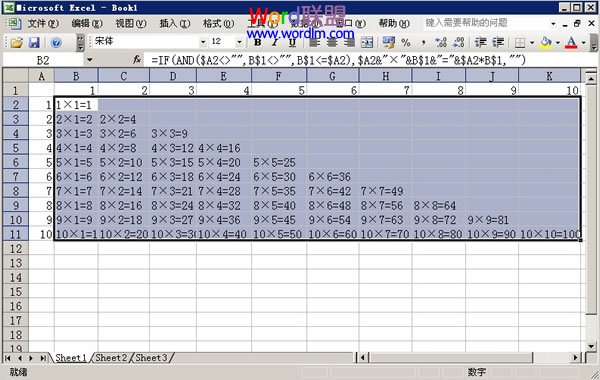Click Increase Indent icon
This screenshot has height=380, width=600.
pos(498,42)
